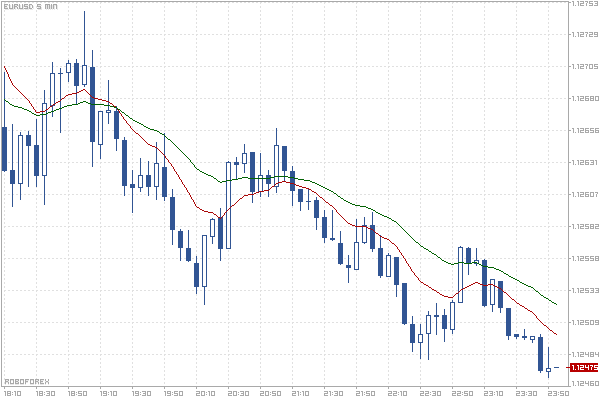Choose the 1.12509 price level label
The image size is (600, 400).
pyautogui.click(x=585, y=322)
